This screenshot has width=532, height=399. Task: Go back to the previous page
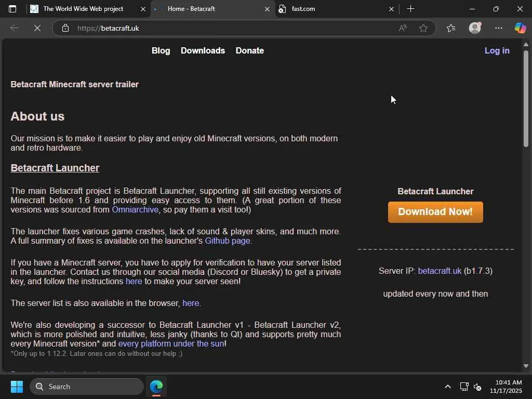(x=15, y=28)
